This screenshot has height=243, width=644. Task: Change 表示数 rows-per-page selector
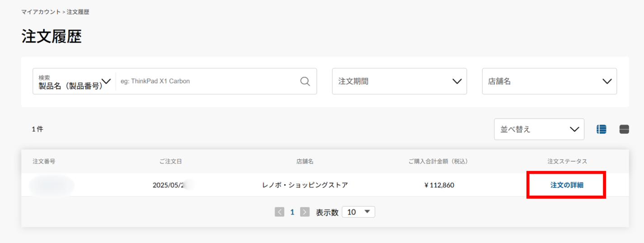click(x=358, y=212)
